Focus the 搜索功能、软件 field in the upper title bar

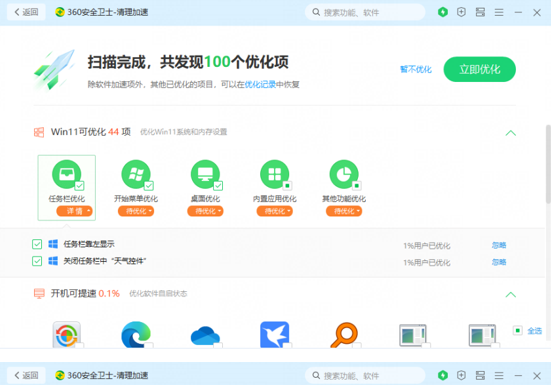tap(365, 13)
